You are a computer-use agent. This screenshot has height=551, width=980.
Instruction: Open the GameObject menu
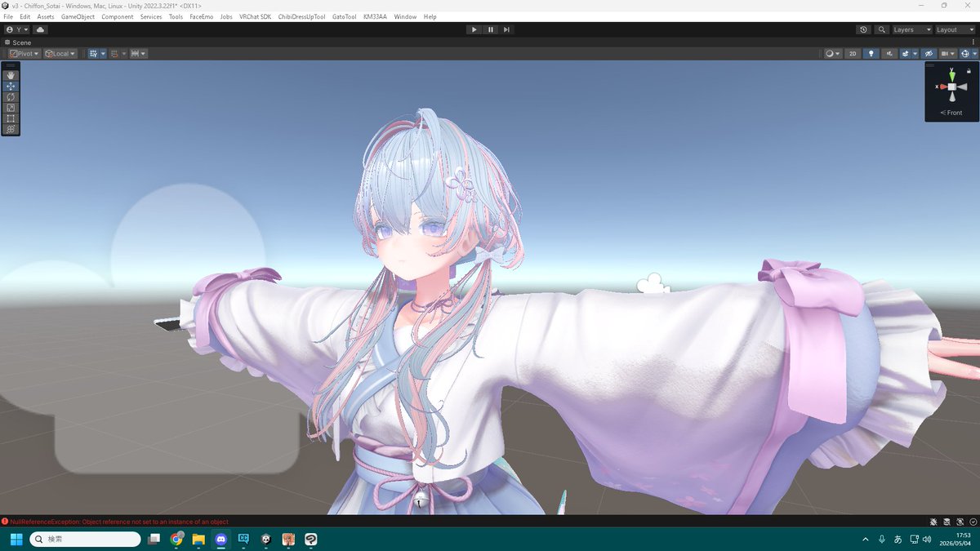(78, 16)
